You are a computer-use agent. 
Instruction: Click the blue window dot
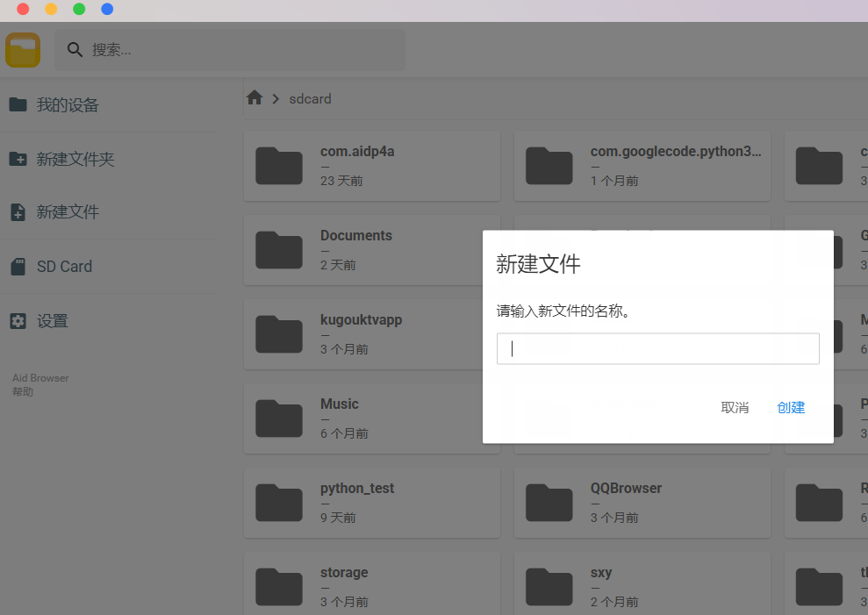[107, 9]
